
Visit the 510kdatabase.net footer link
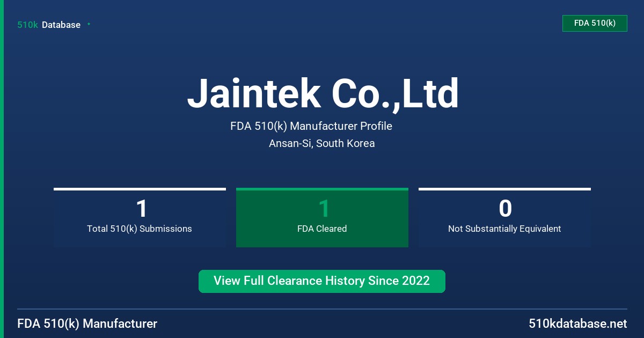(x=577, y=324)
